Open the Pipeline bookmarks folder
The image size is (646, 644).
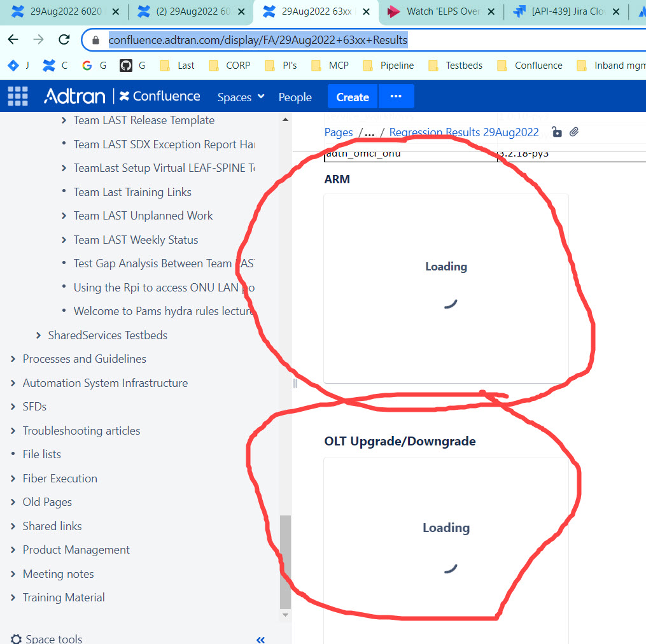coord(388,65)
